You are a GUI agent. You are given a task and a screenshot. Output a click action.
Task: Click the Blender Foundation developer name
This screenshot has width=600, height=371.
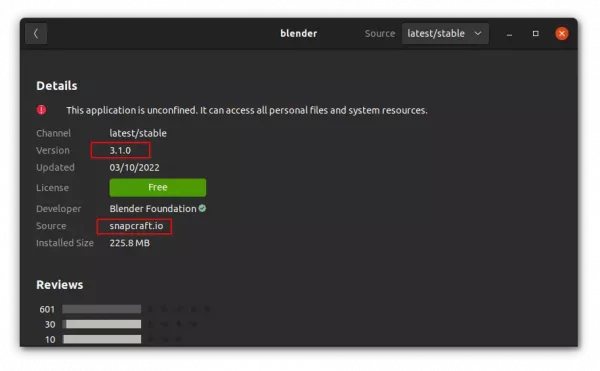pos(153,209)
